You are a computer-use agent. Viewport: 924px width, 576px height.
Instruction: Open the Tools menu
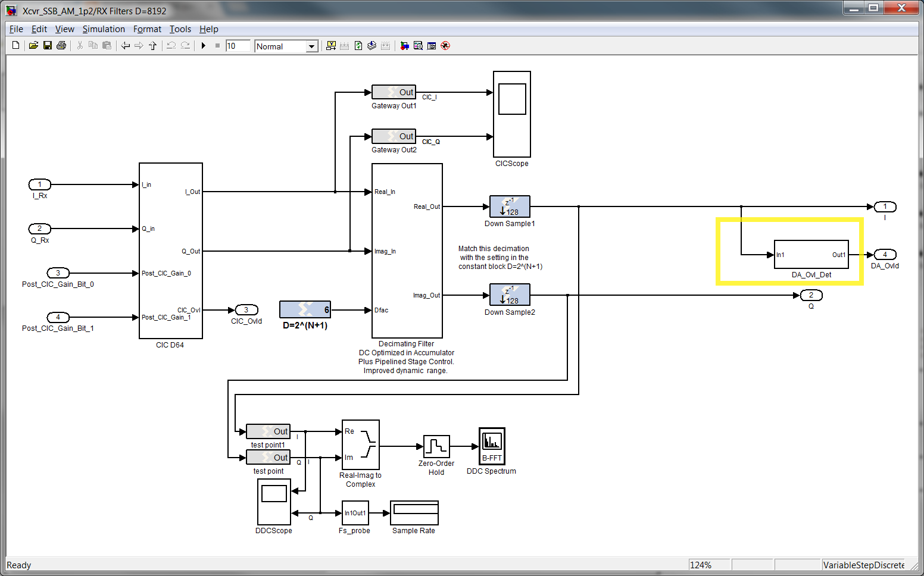(180, 29)
